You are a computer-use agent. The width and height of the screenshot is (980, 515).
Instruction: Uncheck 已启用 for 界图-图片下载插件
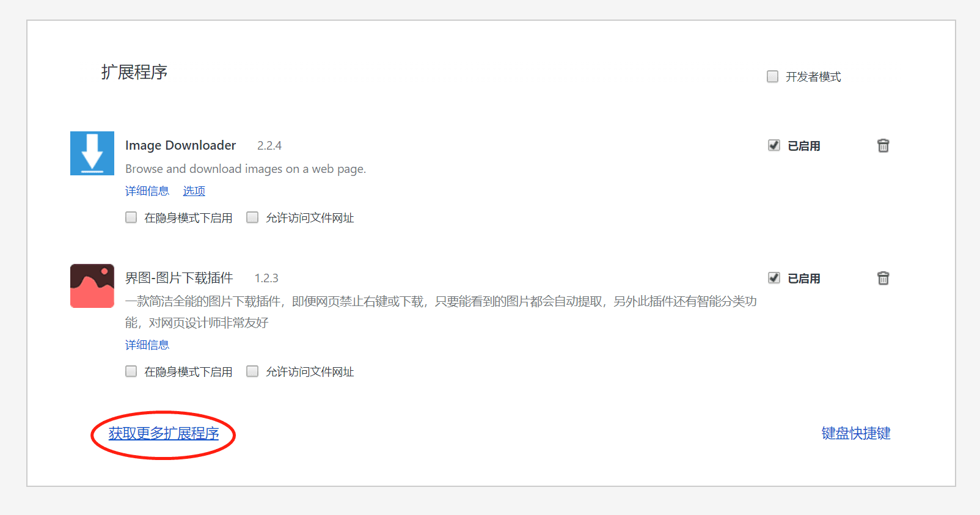tap(774, 278)
